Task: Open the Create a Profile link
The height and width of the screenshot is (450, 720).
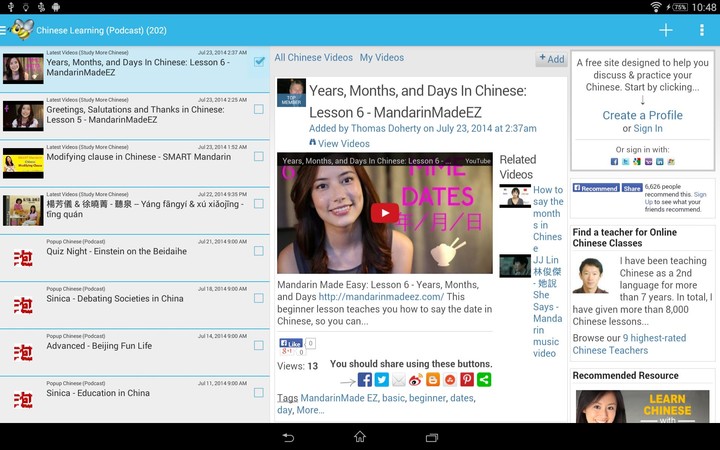Action: point(642,115)
